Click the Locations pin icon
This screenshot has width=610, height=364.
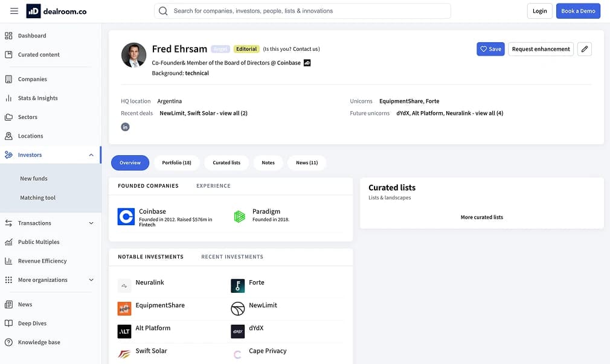8,136
